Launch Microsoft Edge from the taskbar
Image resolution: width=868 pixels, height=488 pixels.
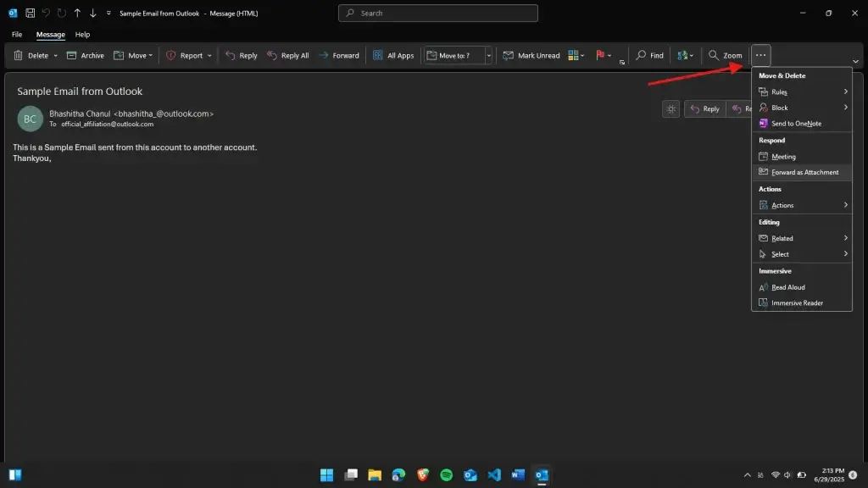click(398, 474)
